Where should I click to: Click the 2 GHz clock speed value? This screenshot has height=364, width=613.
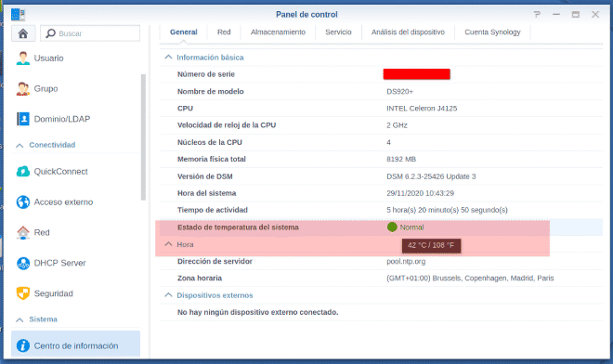397,125
